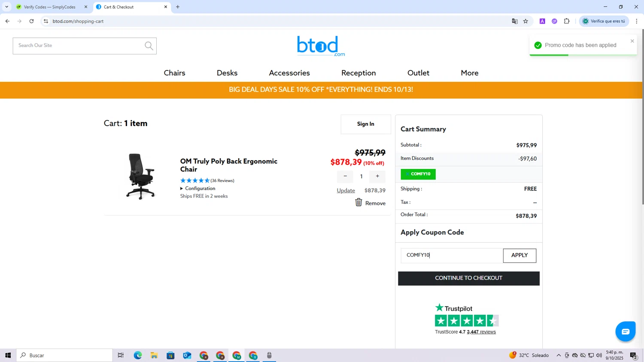
Task: Open the live chat bubble
Action: coord(625,332)
